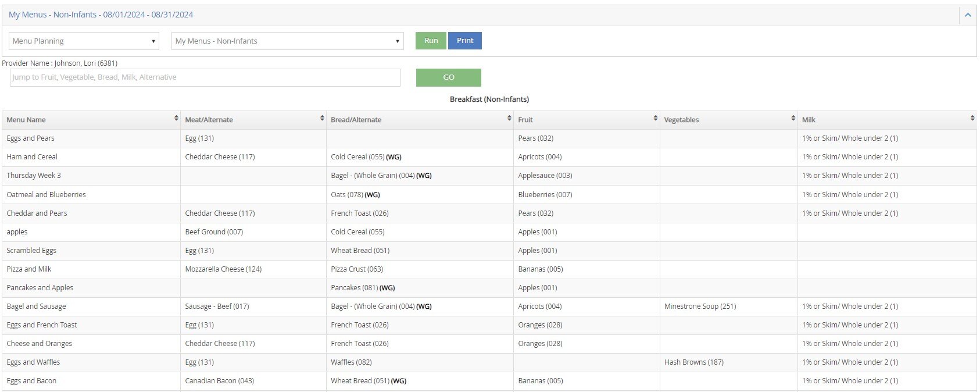Click the blue Print button
Screen dimensions: 980x392
pyautogui.click(x=465, y=41)
